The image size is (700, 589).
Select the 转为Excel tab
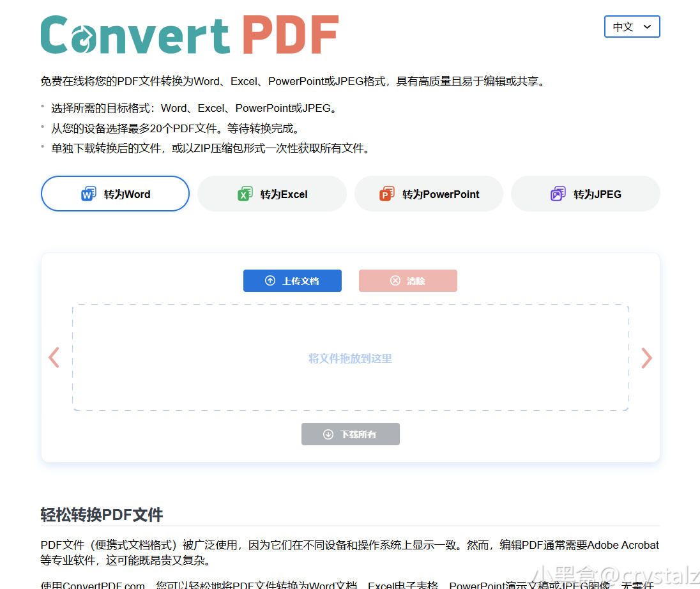pos(272,194)
